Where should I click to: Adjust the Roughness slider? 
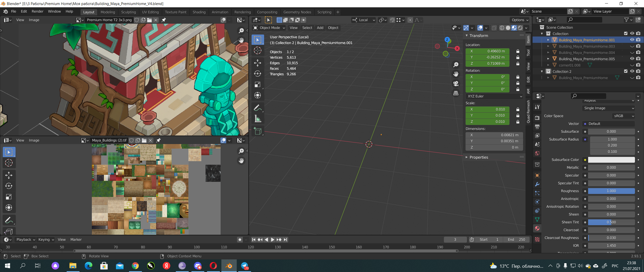(611, 191)
